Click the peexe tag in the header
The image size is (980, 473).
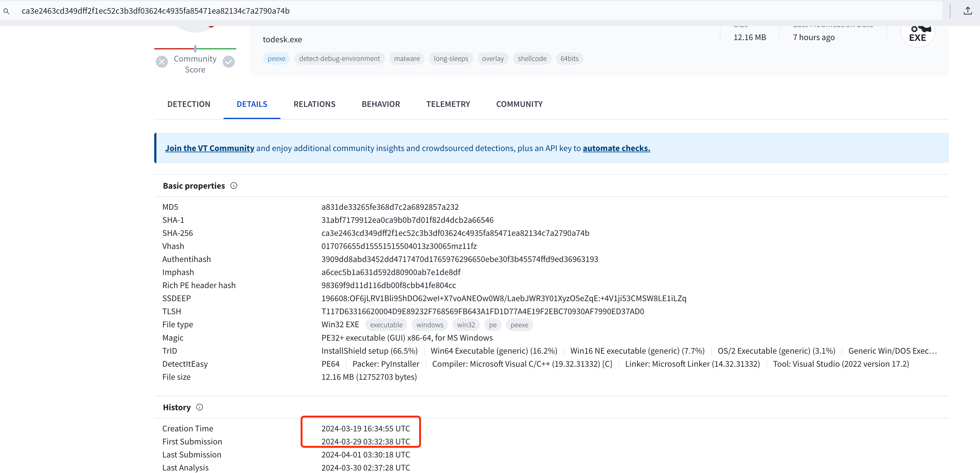coord(277,58)
